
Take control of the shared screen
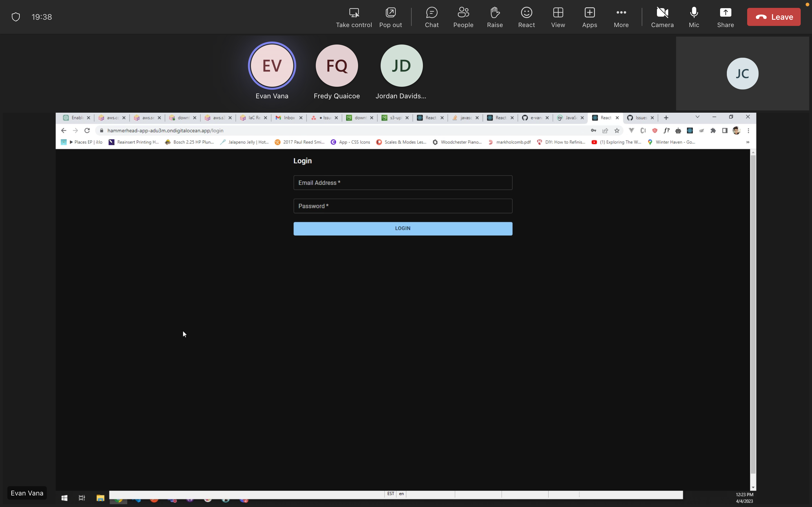(x=354, y=17)
